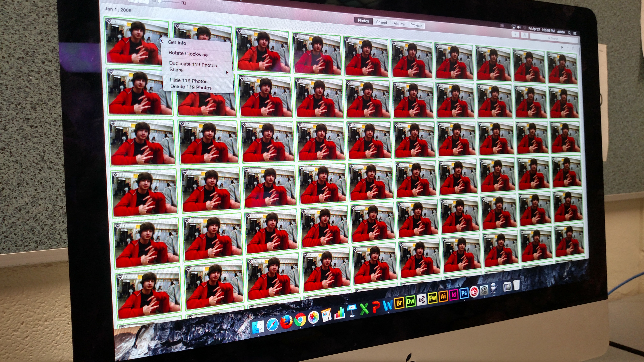
Task: Launch Adobe Illustrator from the dock
Action: 443,297
